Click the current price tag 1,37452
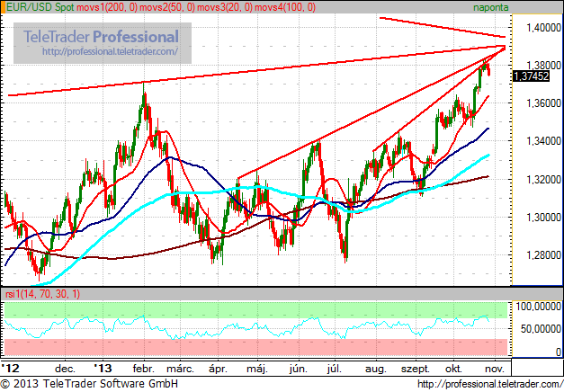The width and height of the screenshot is (564, 392). 531,76
